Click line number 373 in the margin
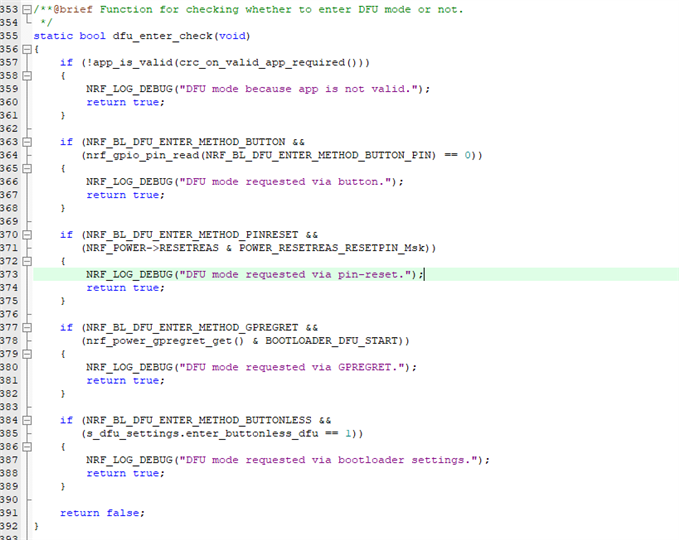 tap(9, 274)
